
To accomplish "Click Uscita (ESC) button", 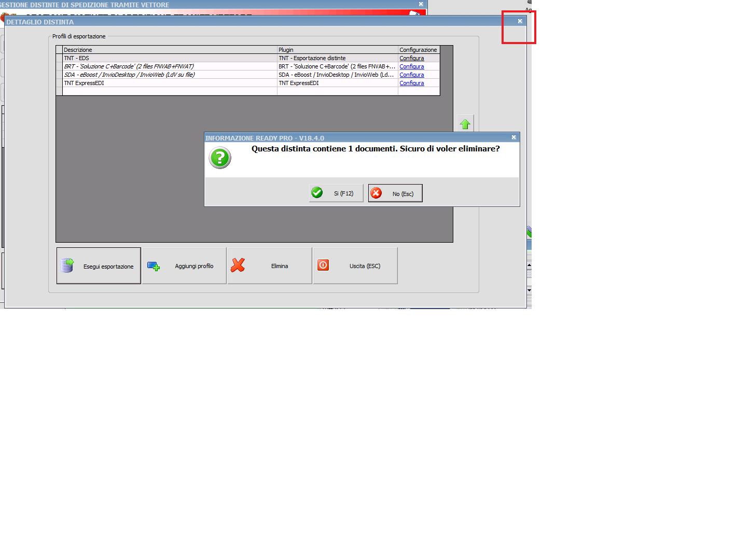I will [x=355, y=265].
